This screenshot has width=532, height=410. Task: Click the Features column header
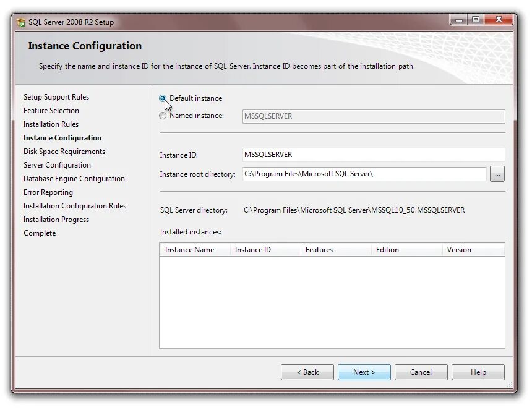tap(337, 250)
